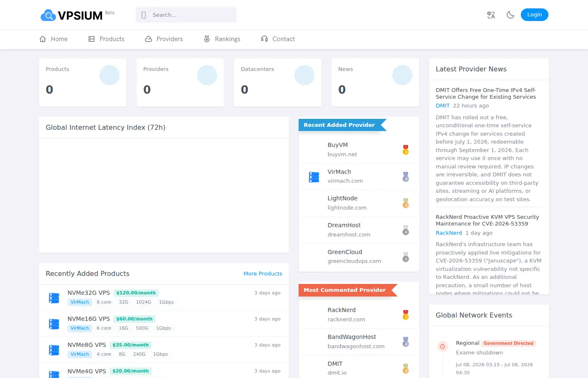Click the DMIT provider link in news
The width and height of the screenshot is (588, 378).
click(443, 106)
